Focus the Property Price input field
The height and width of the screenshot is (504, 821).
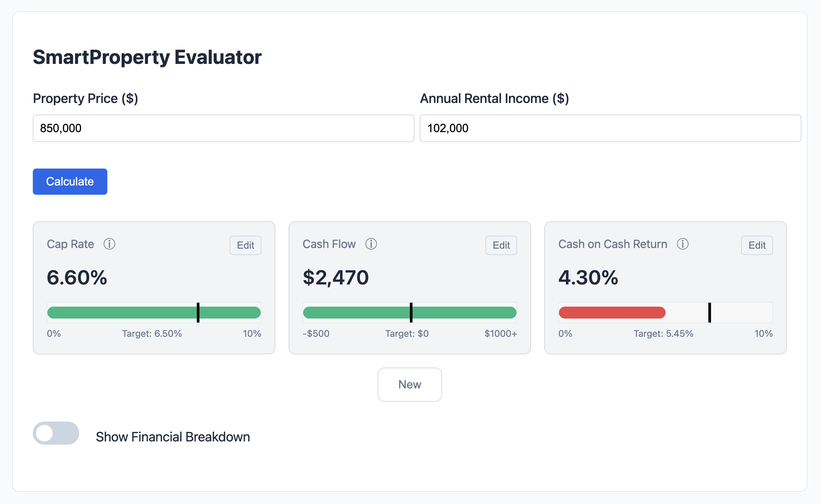pyautogui.click(x=223, y=128)
